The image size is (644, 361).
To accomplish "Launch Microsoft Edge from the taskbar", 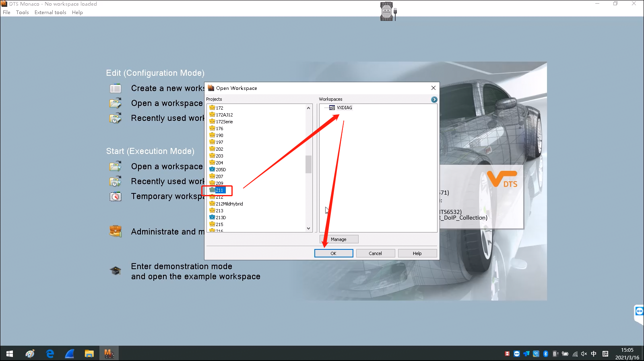I will coord(50,354).
